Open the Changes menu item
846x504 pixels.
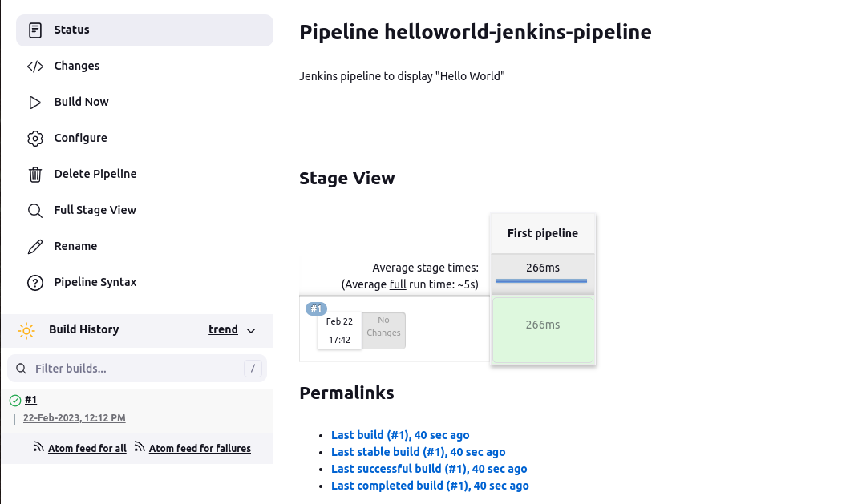point(144,67)
